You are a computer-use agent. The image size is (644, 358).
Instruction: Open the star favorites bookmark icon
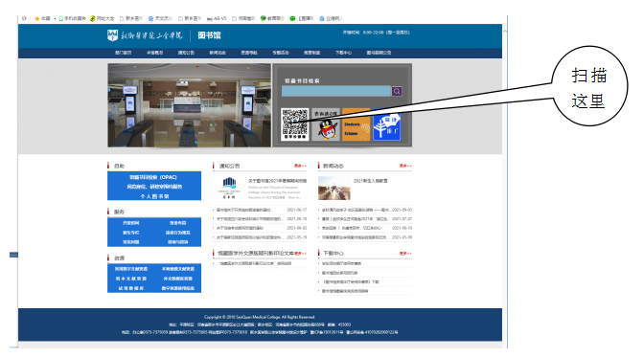(37, 18)
